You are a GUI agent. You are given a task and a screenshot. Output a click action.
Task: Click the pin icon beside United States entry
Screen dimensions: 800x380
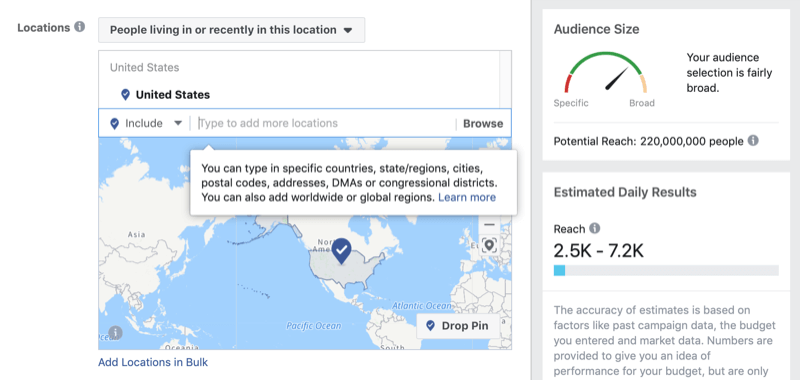(x=126, y=95)
